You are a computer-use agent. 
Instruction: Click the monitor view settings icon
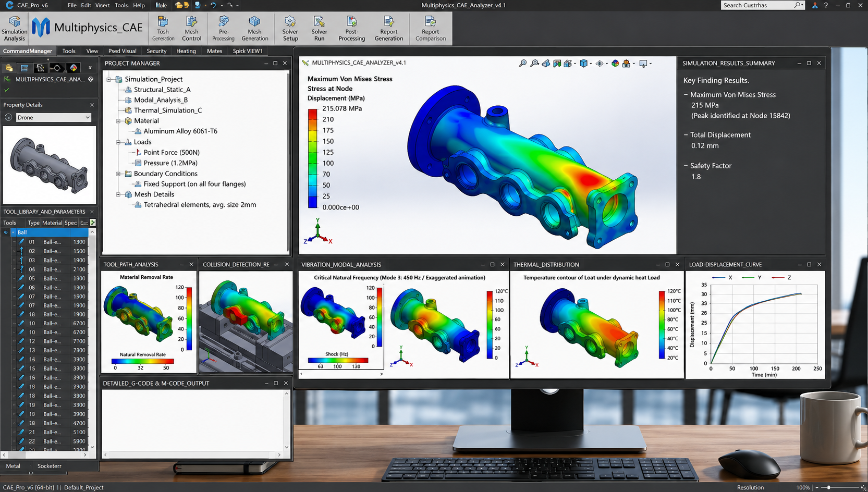point(643,63)
